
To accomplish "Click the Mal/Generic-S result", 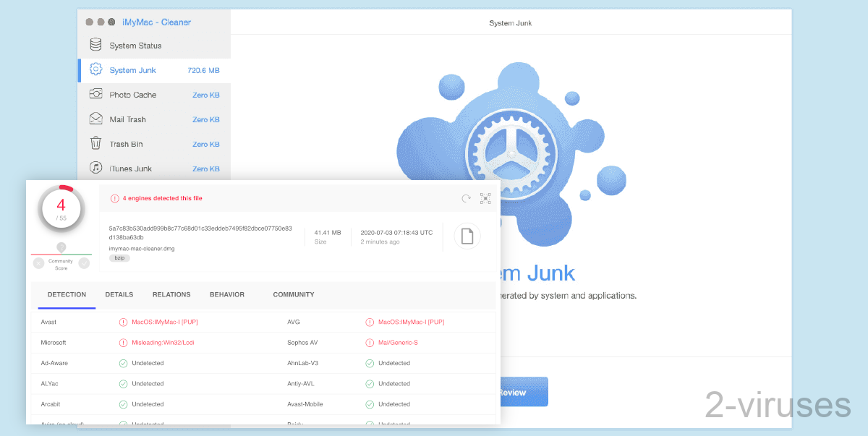I will [398, 342].
